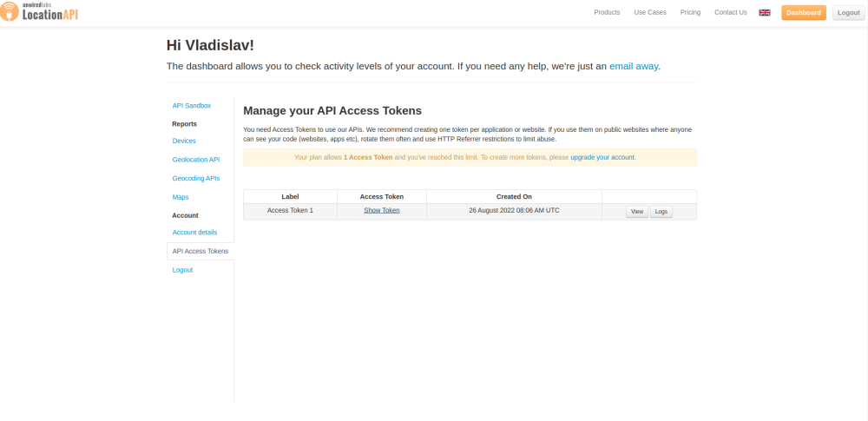Open the Geocoding APIs report
868x421 pixels.
[x=196, y=179]
